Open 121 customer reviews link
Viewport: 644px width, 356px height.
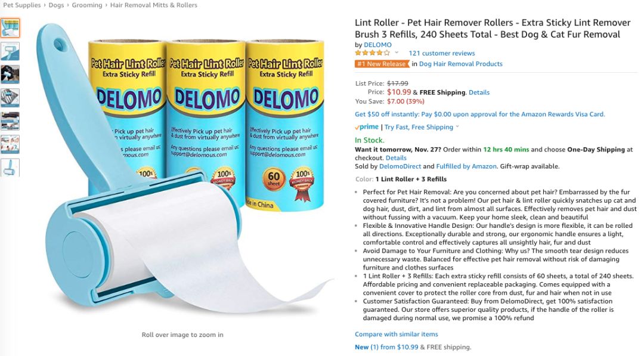pyautogui.click(x=441, y=53)
